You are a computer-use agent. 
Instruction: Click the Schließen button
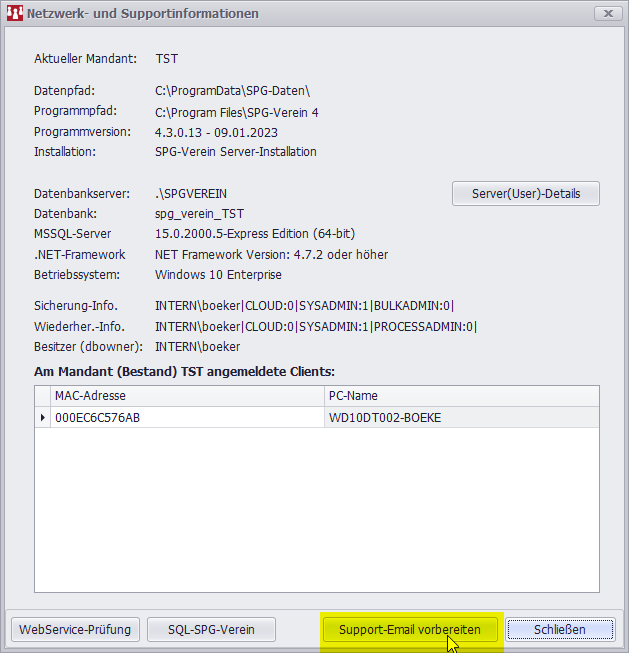point(559,629)
